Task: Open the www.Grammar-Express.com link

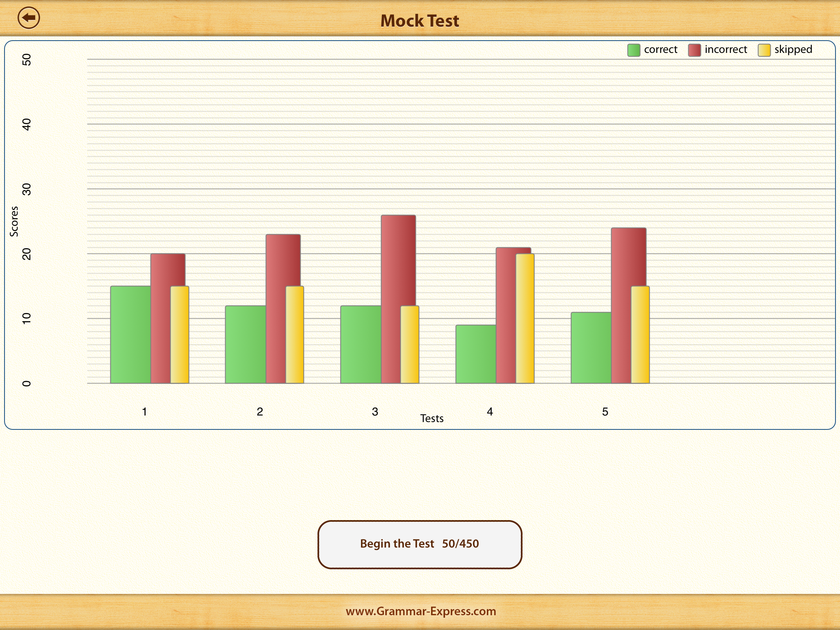Action: coord(420,611)
